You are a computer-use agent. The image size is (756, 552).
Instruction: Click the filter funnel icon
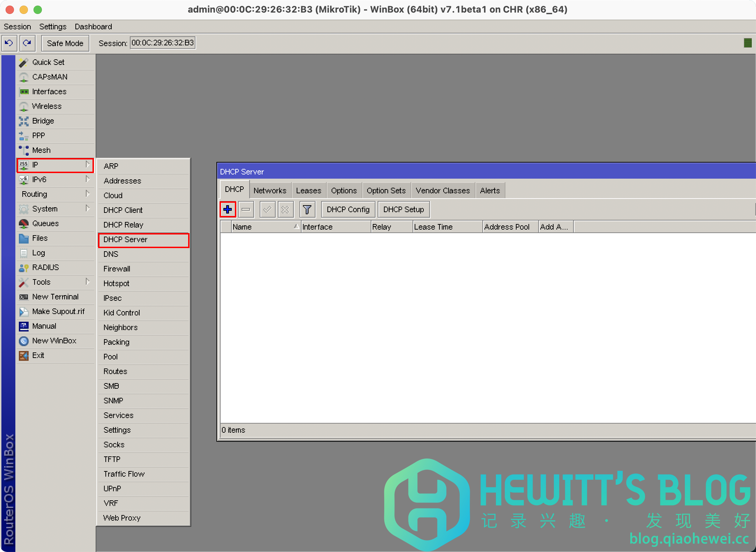pyautogui.click(x=307, y=209)
